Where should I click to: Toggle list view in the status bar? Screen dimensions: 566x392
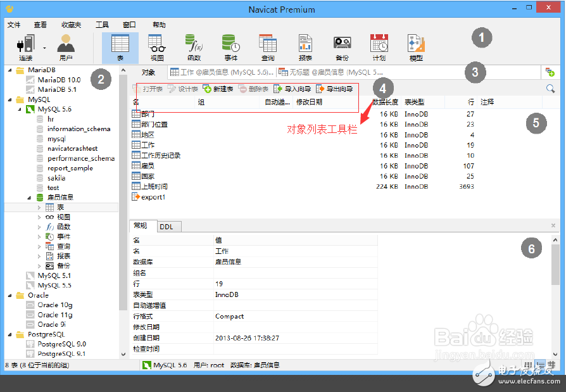[x=541, y=365]
